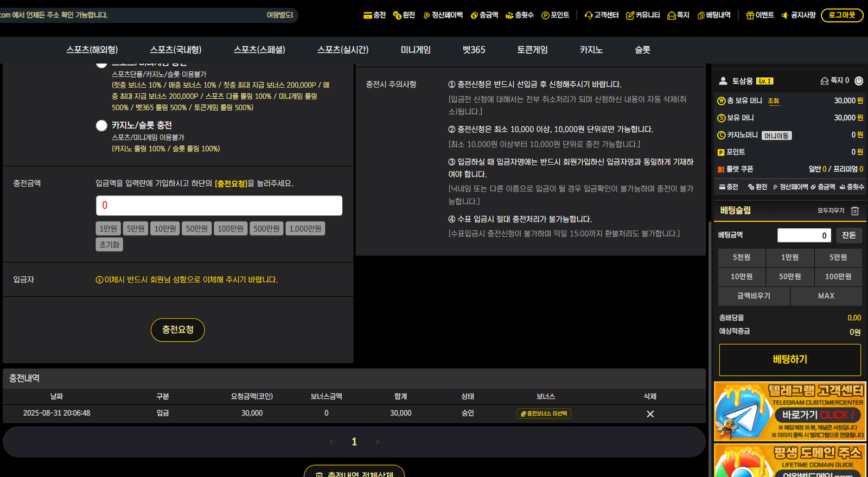The image size is (868, 477).
Task: Click the 환전 (withdraw) icon in top bar
Action: click(397, 15)
